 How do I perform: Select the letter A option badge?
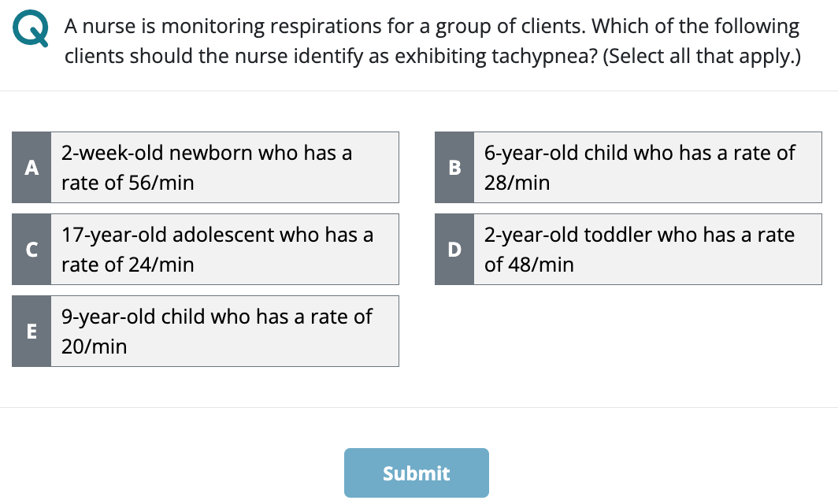tap(32, 167)
